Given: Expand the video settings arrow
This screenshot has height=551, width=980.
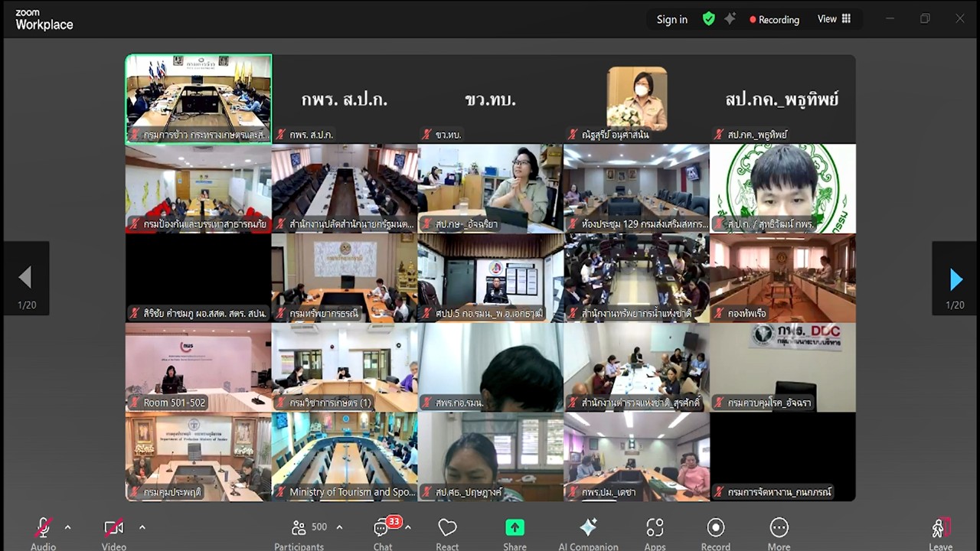Looking at the screenshot, I should [x=142, y=527].
